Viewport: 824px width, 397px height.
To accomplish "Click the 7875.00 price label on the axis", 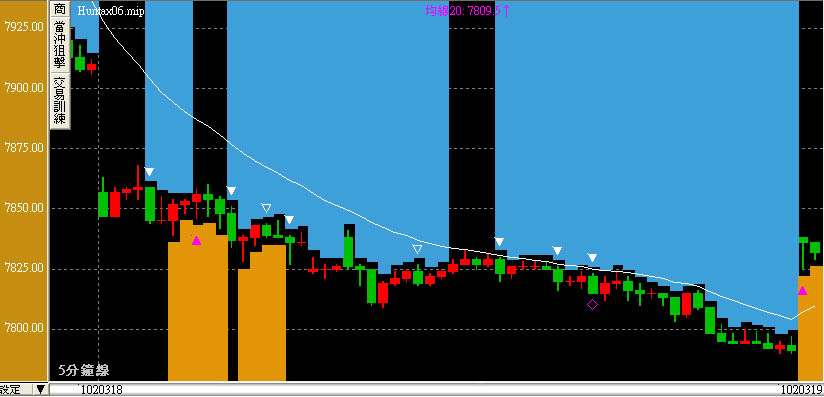I will [24, 148].
